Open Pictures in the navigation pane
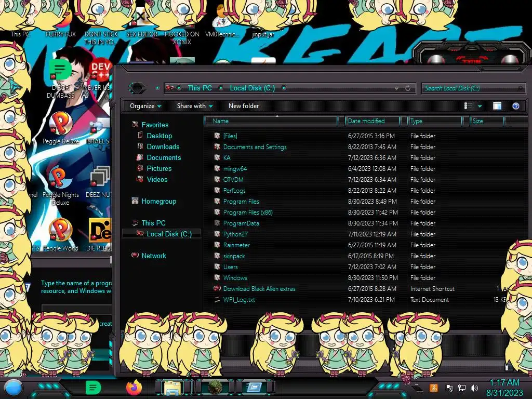The image size is (532, 399). point(159,168)
